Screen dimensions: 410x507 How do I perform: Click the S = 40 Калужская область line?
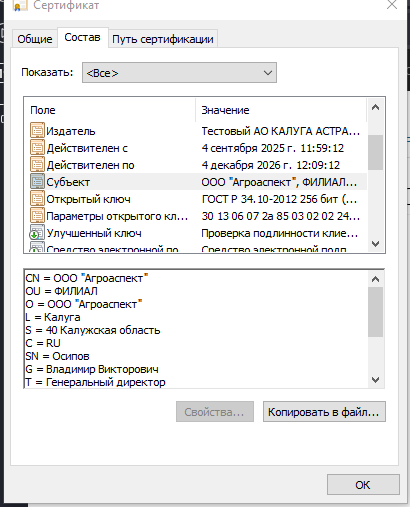[x=93, y=330]
